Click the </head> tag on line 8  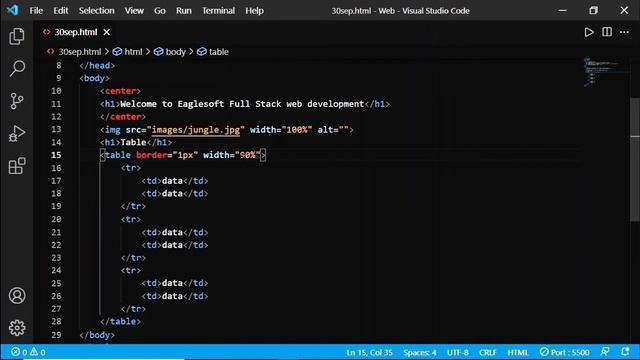[x=97, y=66]
